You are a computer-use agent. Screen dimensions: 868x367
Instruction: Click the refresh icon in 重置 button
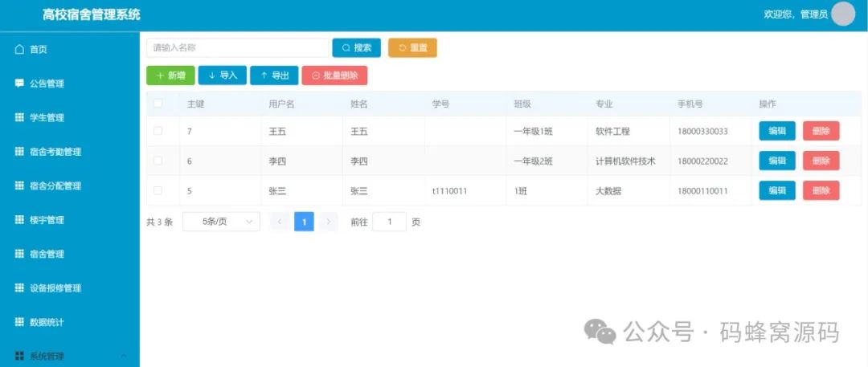point(403,48)
